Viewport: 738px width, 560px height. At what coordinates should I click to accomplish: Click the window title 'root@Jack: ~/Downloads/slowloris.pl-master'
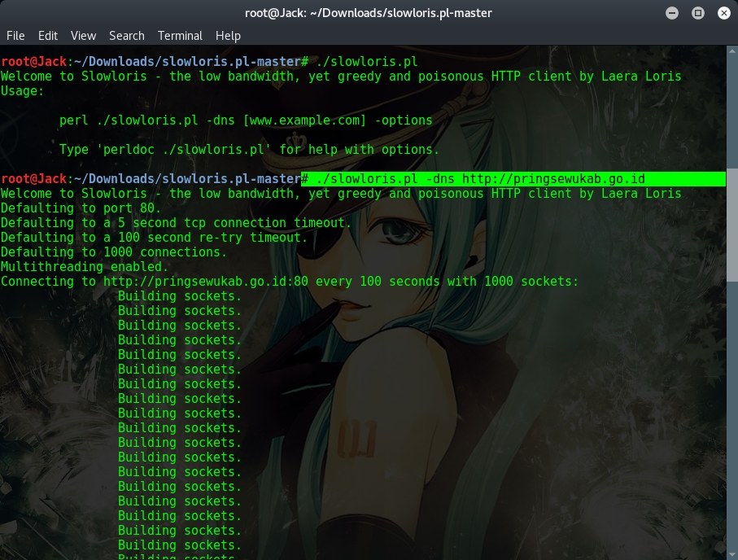point(368,13)
